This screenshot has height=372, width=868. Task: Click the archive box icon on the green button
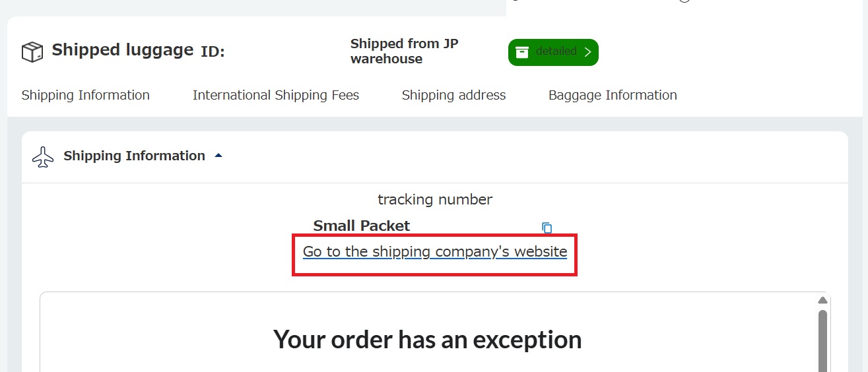[x=522, y=52]
